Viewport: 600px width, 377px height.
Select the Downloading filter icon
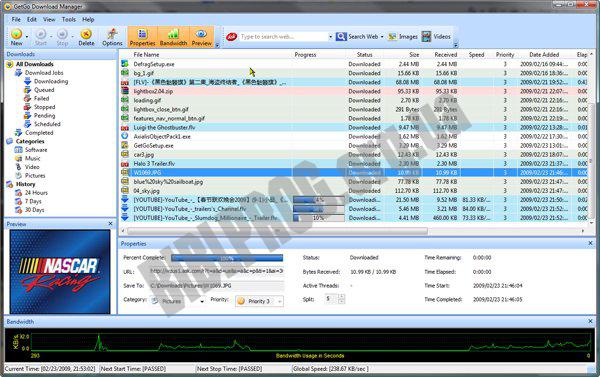[28, 81]
